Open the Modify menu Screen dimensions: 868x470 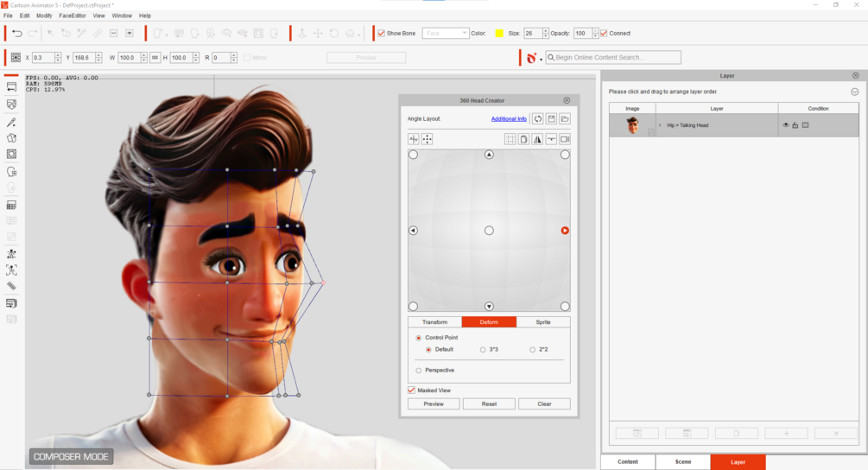pos(44,16)
